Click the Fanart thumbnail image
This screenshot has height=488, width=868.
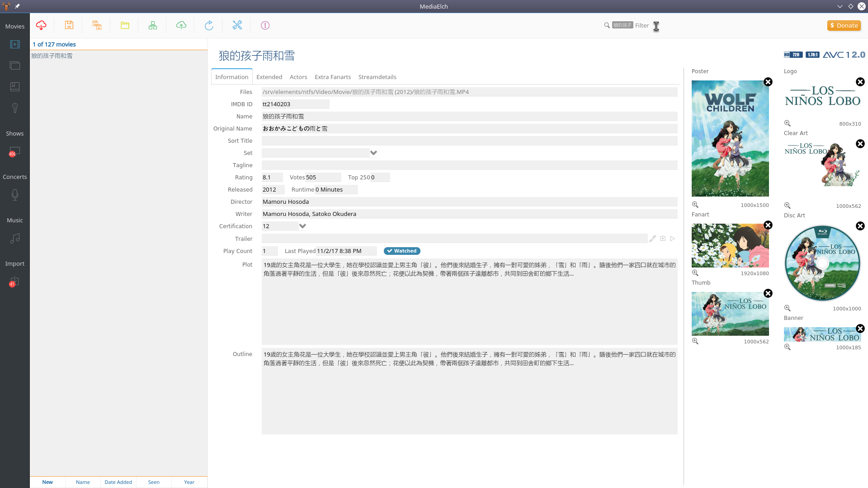730,245
